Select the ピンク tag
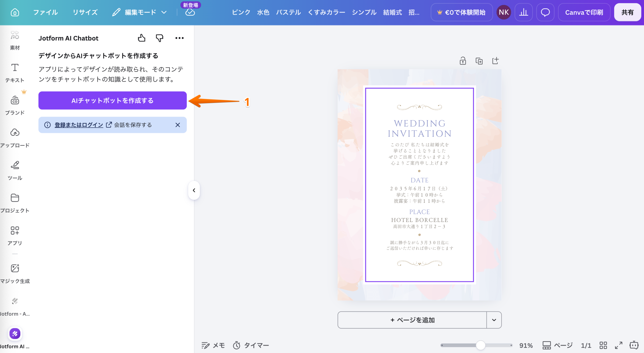Screen dimensions: 644x353 241,12
